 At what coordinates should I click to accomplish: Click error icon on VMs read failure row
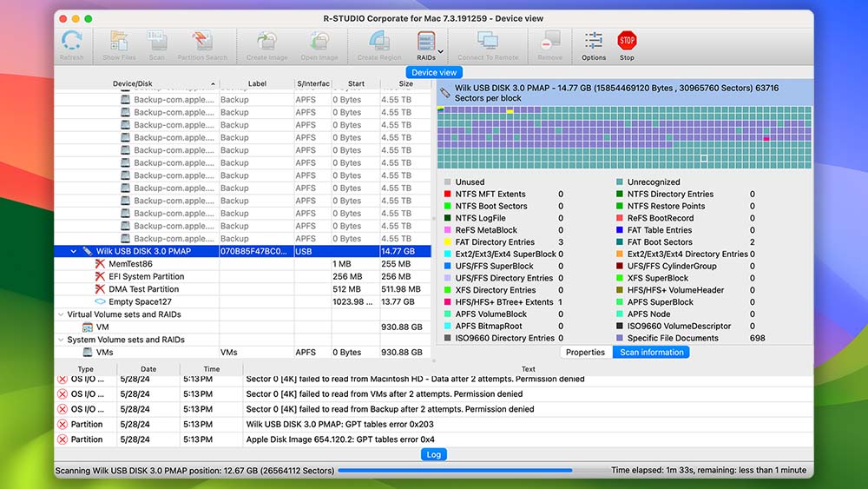(x=62, y=394)
